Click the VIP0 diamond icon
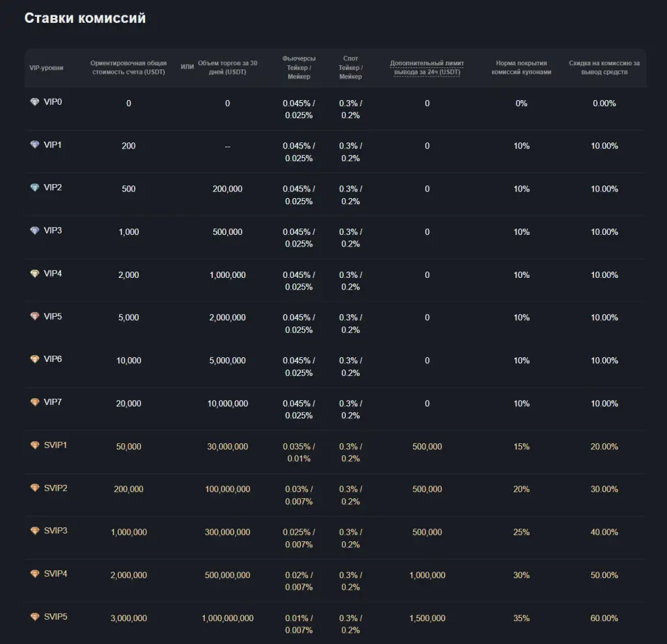The height and width of the screenshot is (644, 667). pyautogui.click(x=35, y=101)
